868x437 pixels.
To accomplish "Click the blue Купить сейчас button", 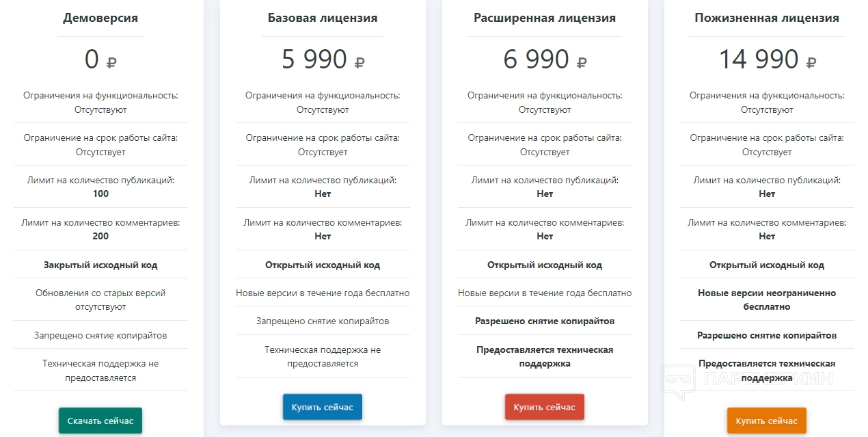I will pos(323,407).
